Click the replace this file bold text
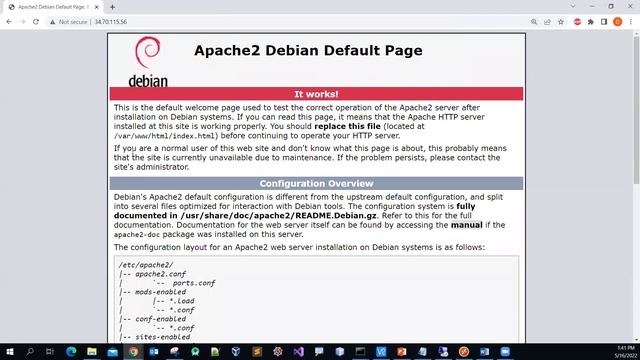The image size is (640, 360). pos(347,126)
